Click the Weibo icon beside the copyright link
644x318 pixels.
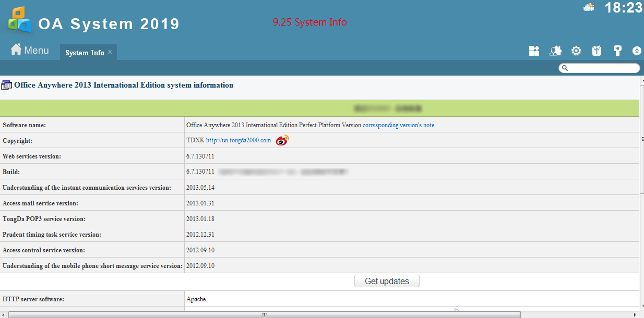[x=282, y=140]
